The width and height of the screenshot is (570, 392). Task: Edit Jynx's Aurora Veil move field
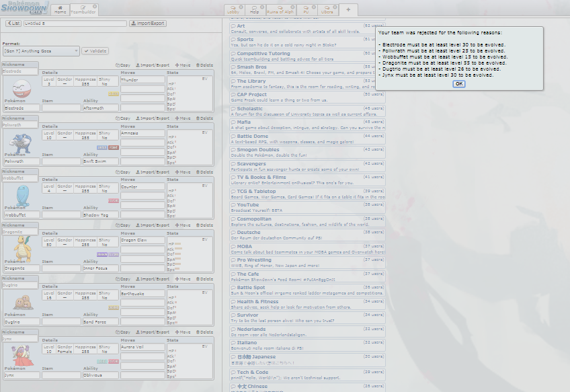(x=142, y=347)
